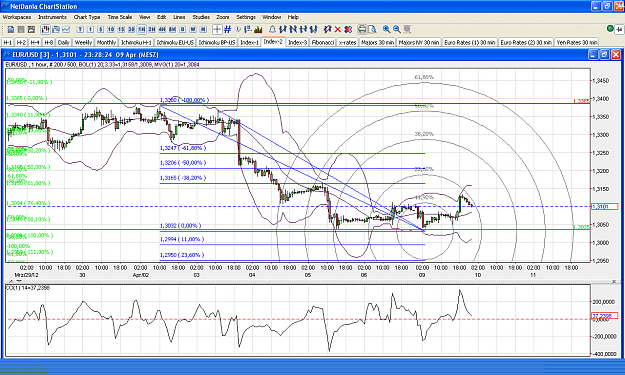Select the 4H time scale button

(x=162, y=29)
